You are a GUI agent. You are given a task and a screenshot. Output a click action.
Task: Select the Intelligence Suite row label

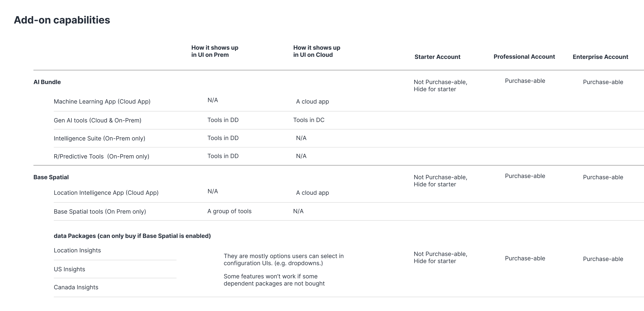click(x=99, y=138)
